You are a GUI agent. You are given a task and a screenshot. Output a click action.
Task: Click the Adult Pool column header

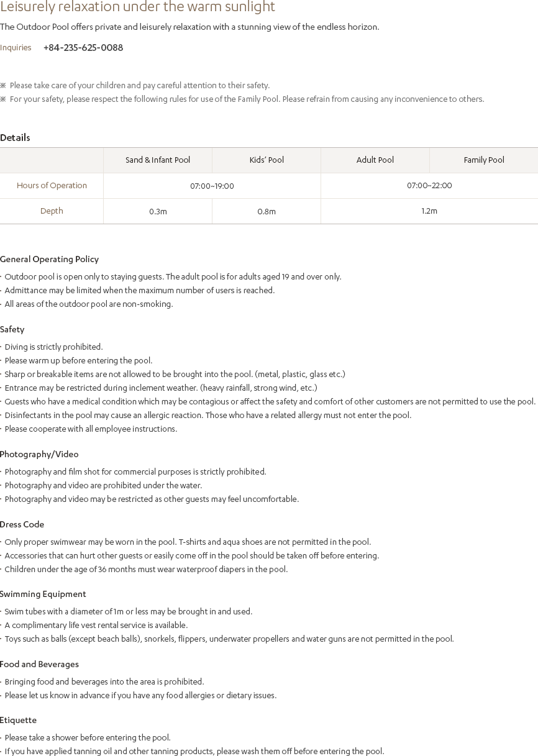[x=375, y=160]
